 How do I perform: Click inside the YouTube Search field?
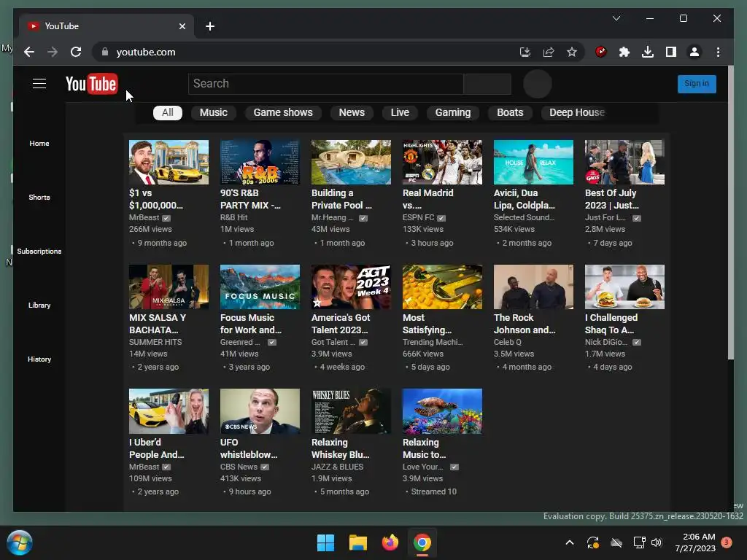click(326, 85)
